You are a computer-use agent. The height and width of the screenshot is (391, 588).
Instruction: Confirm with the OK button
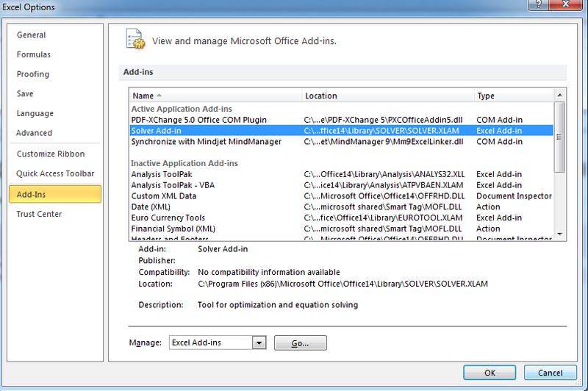[x=490, y=373]
